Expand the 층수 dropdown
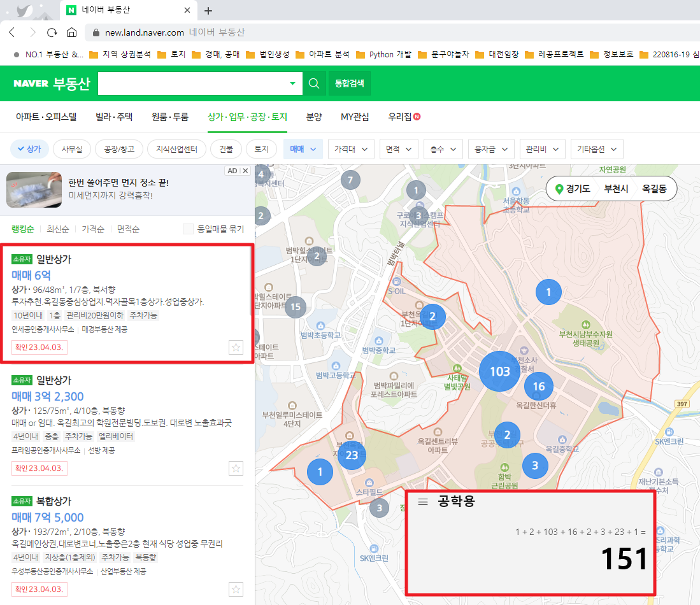This screenshot has width=700, height=605. (x=443, y=149)
